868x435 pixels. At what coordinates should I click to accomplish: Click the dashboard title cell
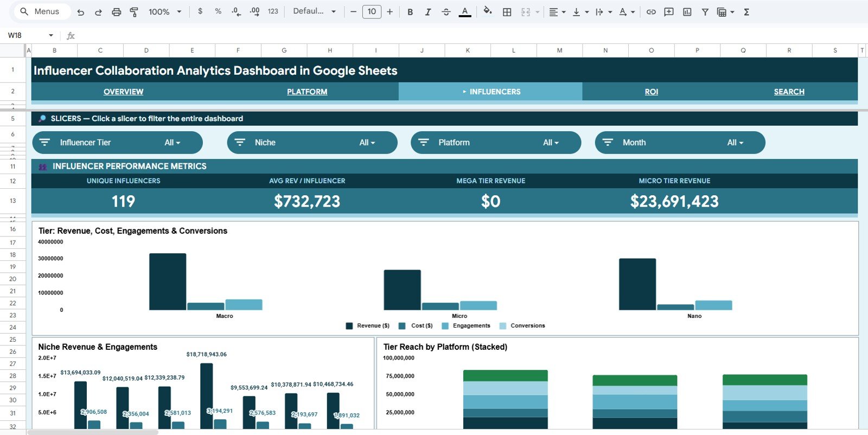[444, 71]
